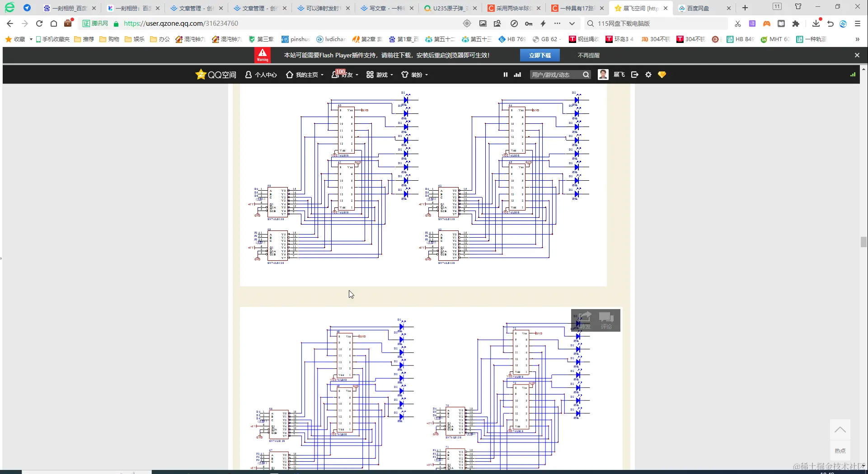Image resolution: width=868 pixels, height=474 pixels.
Task: Open the browser main menu
Action: (858, 23)
